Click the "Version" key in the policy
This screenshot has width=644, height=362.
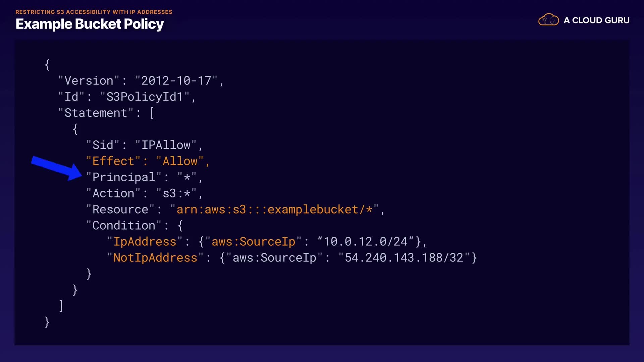click(89, 81)
